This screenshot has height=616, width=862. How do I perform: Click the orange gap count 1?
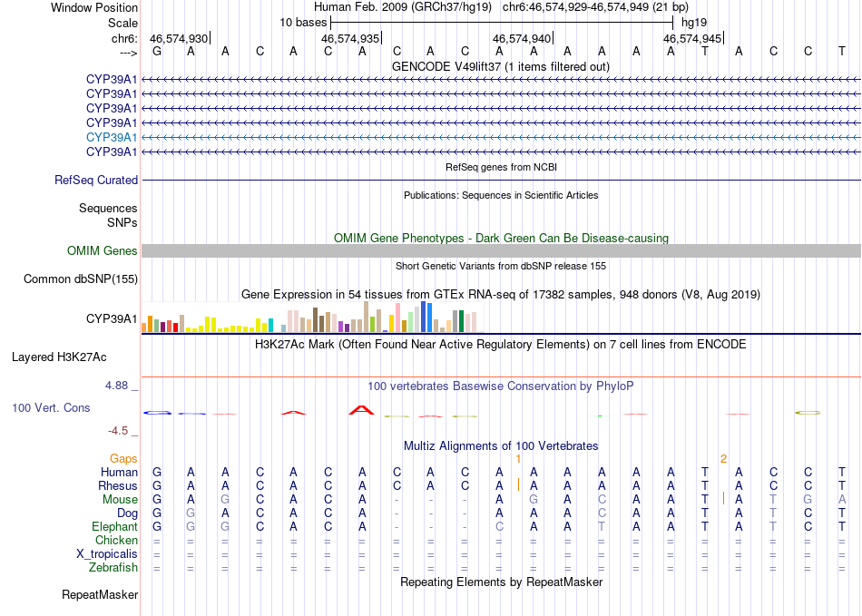click(518, 459)
